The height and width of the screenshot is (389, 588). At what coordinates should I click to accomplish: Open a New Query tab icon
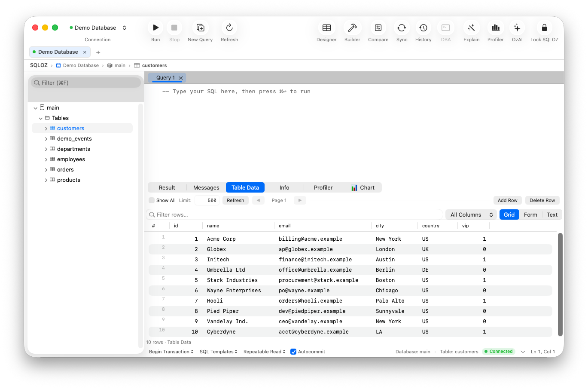[x=200, y=28]
